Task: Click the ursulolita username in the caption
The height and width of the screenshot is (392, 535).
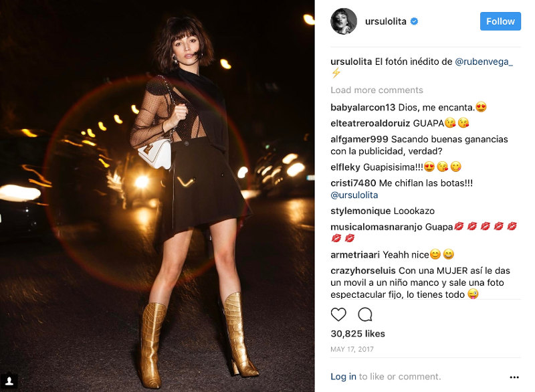Action: click(351, 62)
